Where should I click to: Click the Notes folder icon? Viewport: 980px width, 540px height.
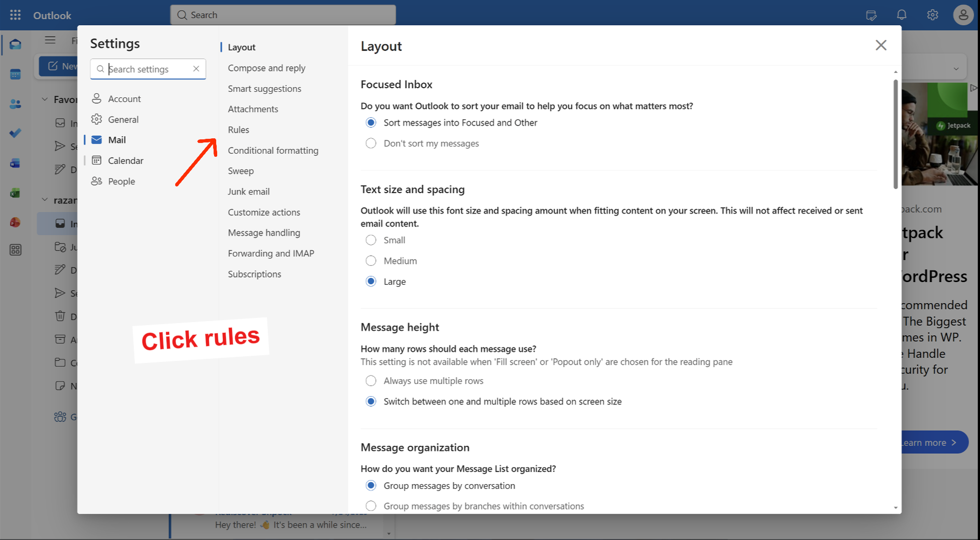60,385
